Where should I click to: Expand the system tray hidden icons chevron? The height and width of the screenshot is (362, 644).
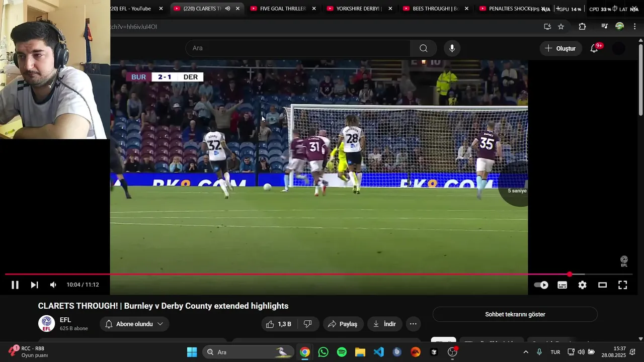click(526, 352)
